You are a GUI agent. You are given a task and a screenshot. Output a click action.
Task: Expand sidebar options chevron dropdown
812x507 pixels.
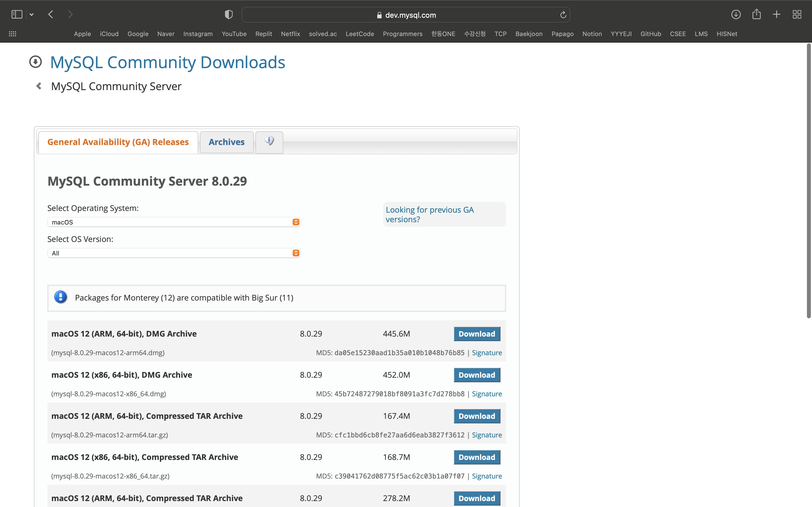pos(32,14)
